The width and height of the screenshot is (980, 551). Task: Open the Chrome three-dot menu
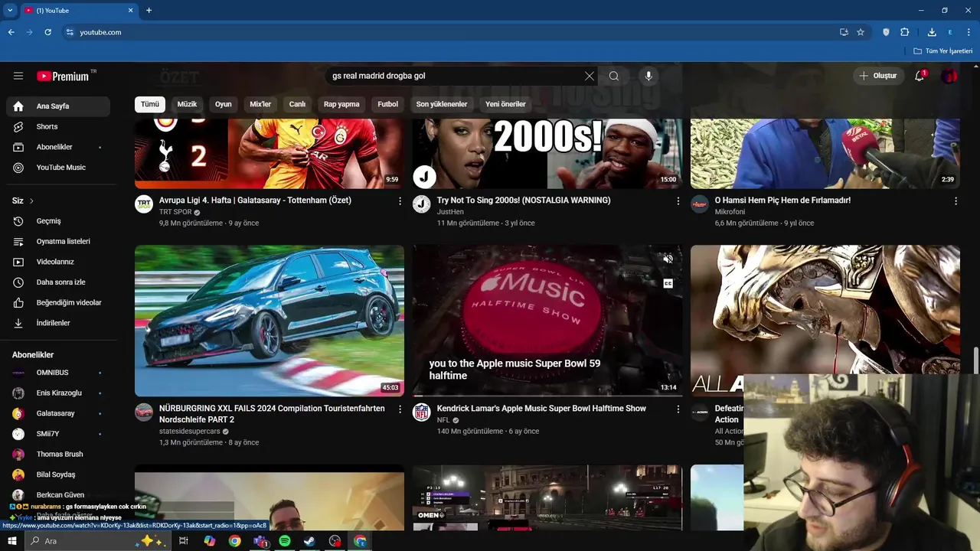[x=969, y=32]
